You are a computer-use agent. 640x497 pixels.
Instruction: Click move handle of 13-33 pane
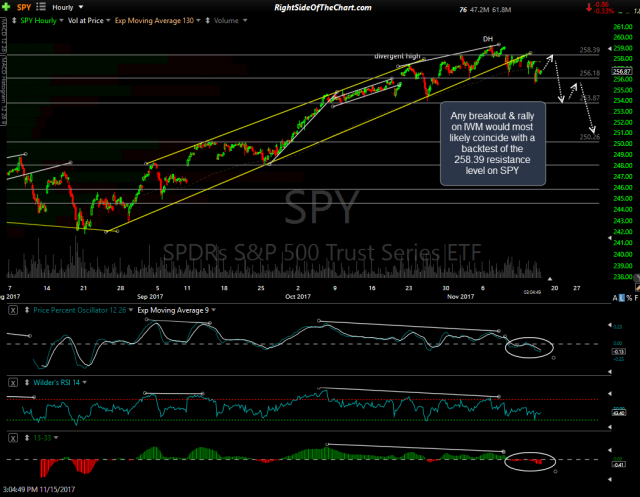tap(27, 438)
